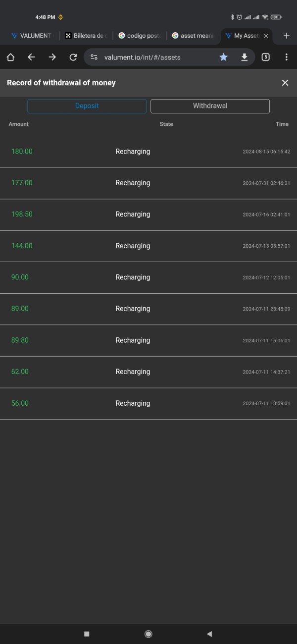Open the browser three-dot menu
Viewport: 297px width, 644px height.
click(x=286, y=57)
